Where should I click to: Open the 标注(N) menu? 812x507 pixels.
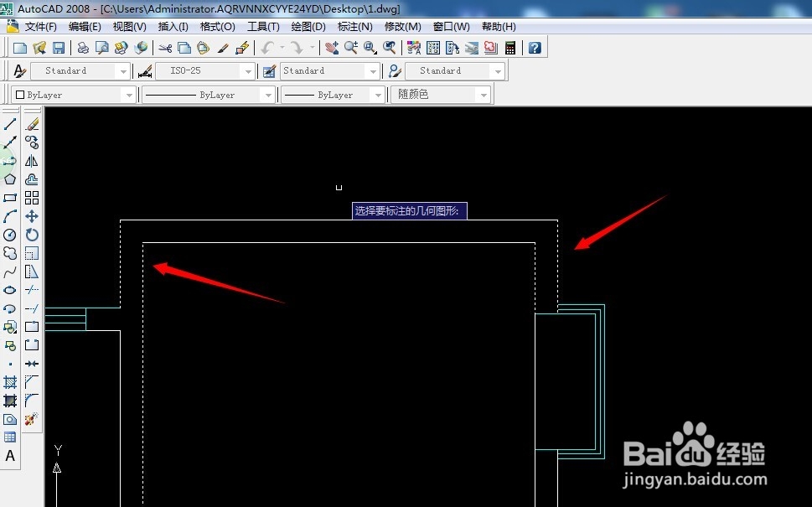tap(354, 27)
